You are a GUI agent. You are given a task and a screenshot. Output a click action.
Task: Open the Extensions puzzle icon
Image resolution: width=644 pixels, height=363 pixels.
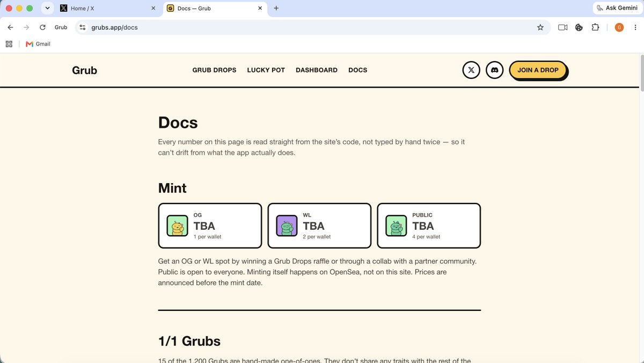click(595, 27)
